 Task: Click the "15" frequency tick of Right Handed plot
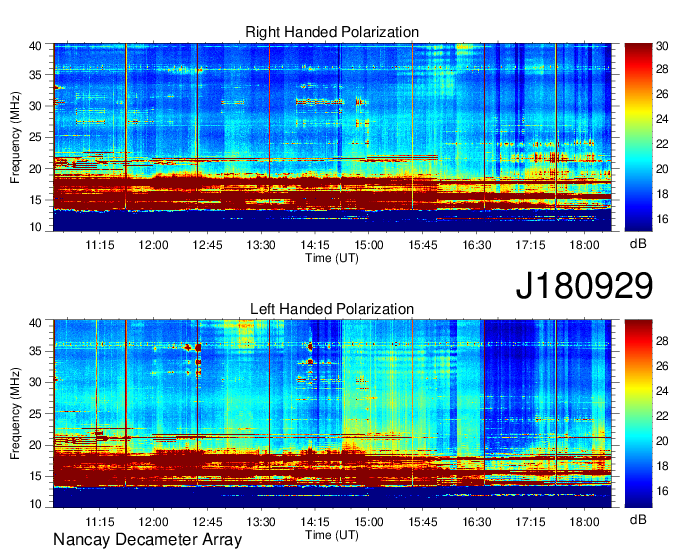(35, 200)
